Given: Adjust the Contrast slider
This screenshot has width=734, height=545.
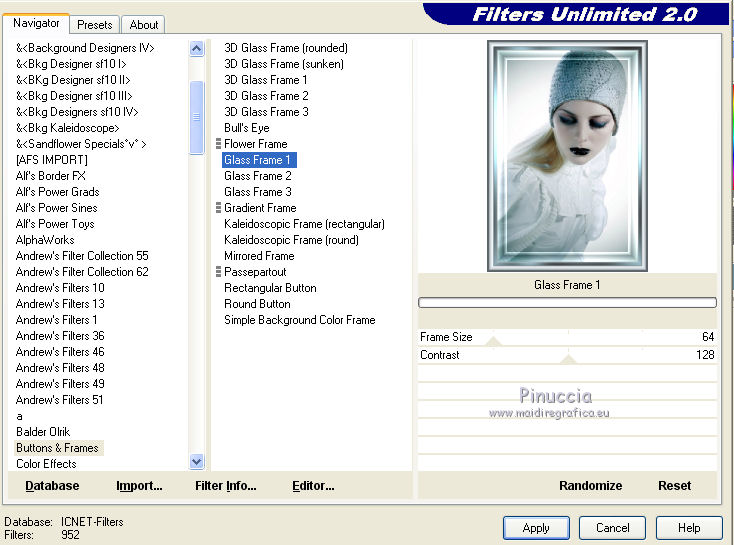Looking at the screenshot, I should click(568, 358).
